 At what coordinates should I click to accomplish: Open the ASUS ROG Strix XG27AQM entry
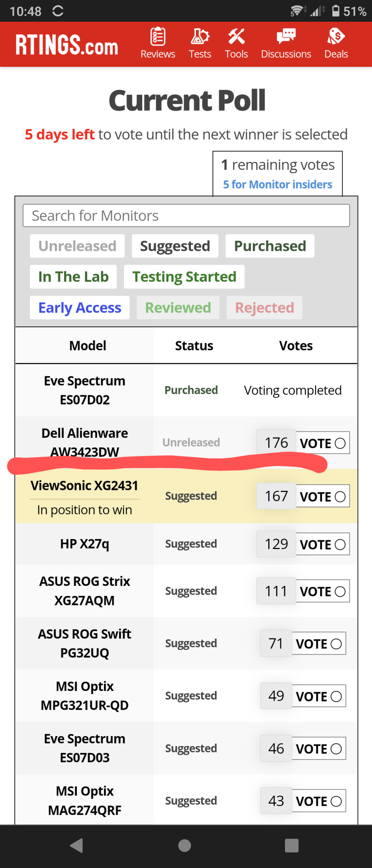click(85, 591)
